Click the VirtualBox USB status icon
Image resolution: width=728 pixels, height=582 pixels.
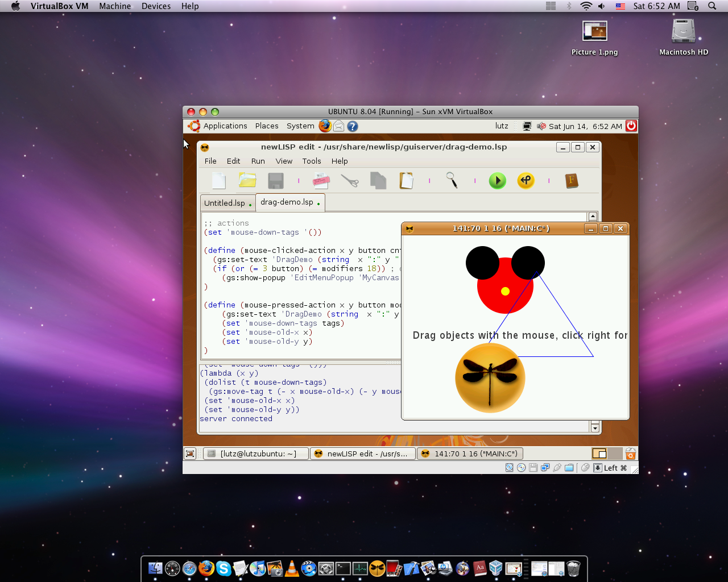[557, 468]
